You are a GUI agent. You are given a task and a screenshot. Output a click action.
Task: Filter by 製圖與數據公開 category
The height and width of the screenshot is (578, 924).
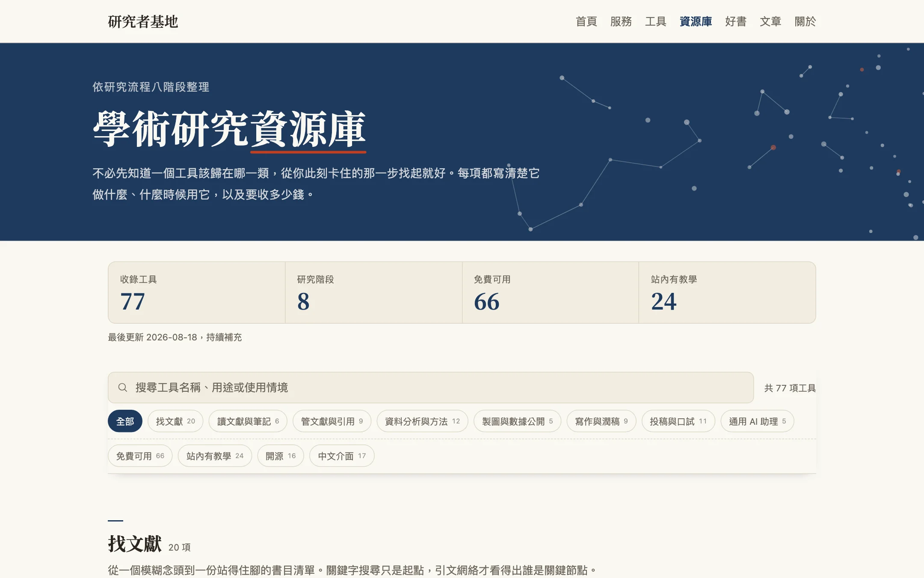(x=517, y=421)
